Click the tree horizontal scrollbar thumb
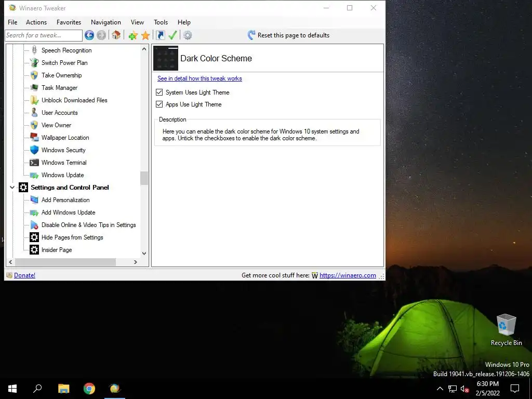Image resolution: width=532 pixels, height=399 pixels. pyautogui.click(x=65, y=262)
